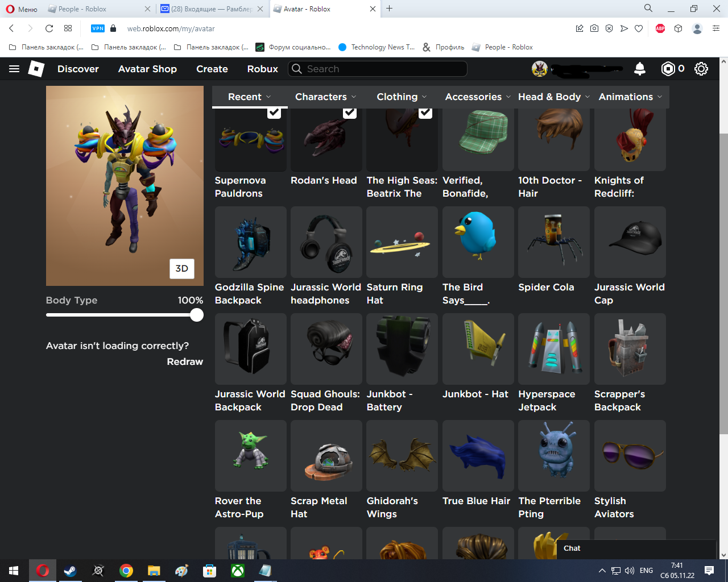This screenshot has width=728, height=582.
Task: Switch to the Рамблер inbox tab
Action: [x=211, y=9]
